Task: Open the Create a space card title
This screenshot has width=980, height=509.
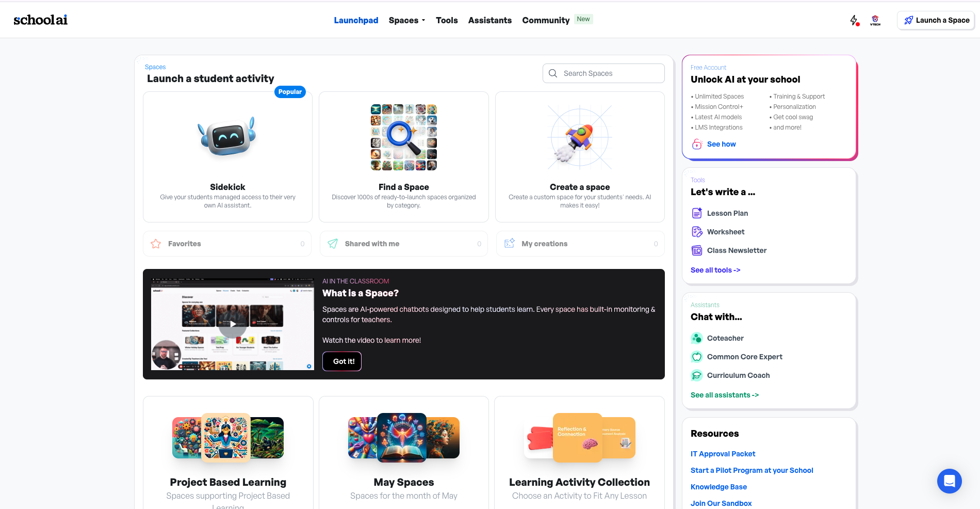Action: (580, 187)
